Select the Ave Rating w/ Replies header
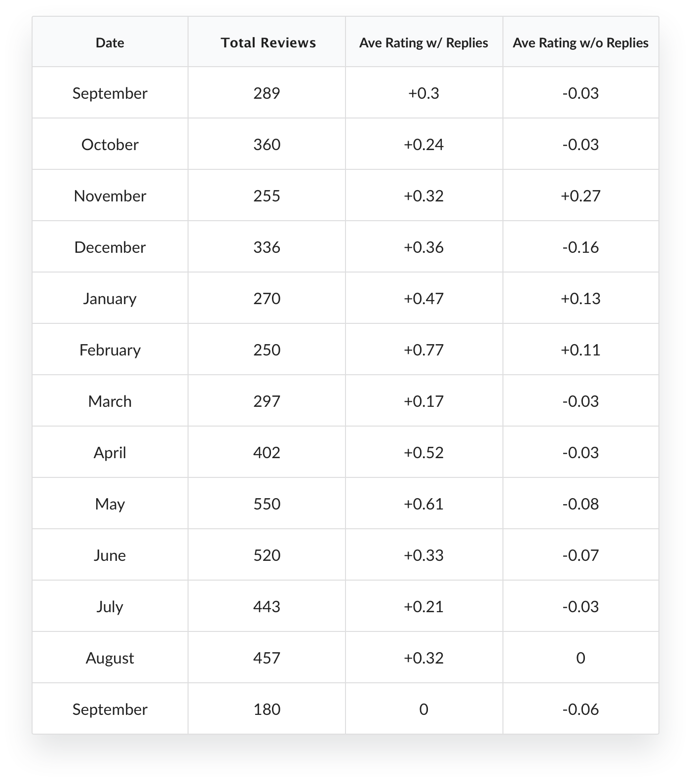 423,43
